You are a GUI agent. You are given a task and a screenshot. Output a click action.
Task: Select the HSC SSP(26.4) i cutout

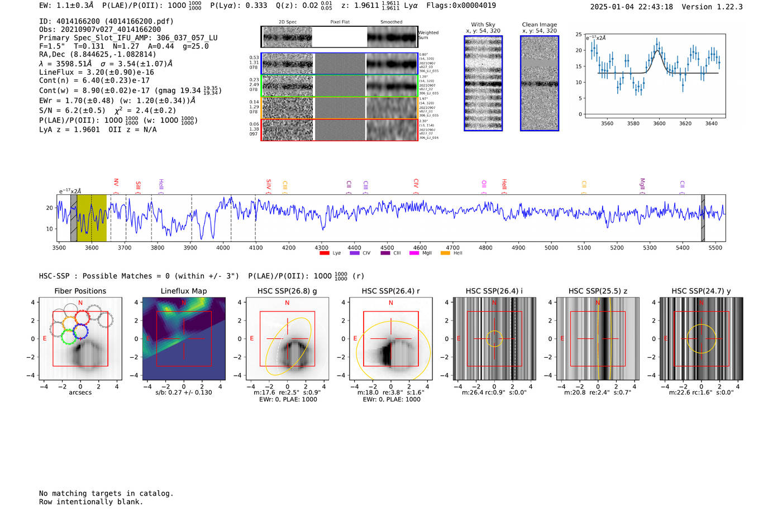(494, 339)
